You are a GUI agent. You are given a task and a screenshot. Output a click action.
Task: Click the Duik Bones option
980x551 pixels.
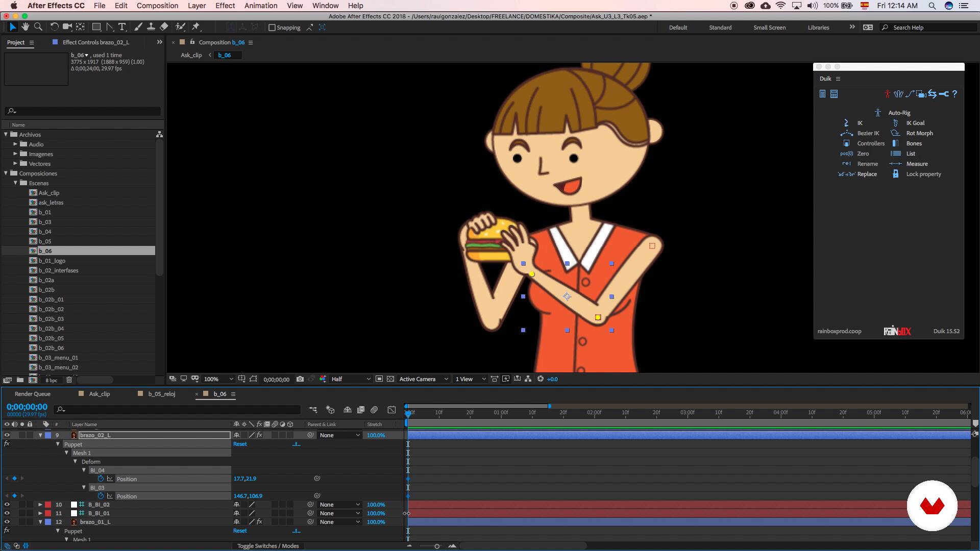914,143
